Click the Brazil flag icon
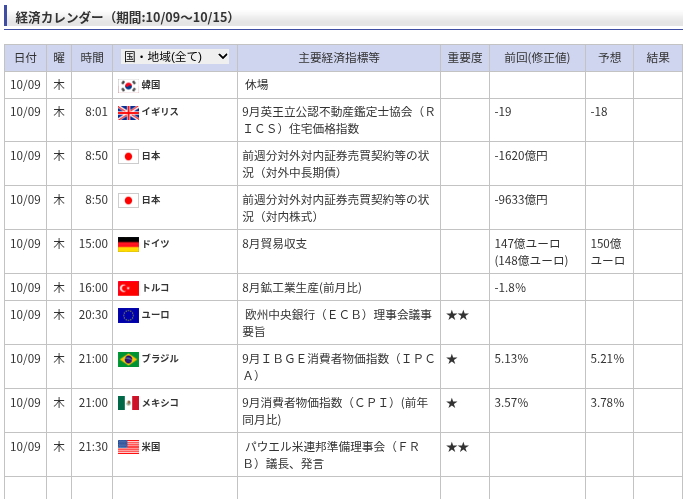This screenshot has width=691, height=499. pyautogui.click(x=128, y=359)
